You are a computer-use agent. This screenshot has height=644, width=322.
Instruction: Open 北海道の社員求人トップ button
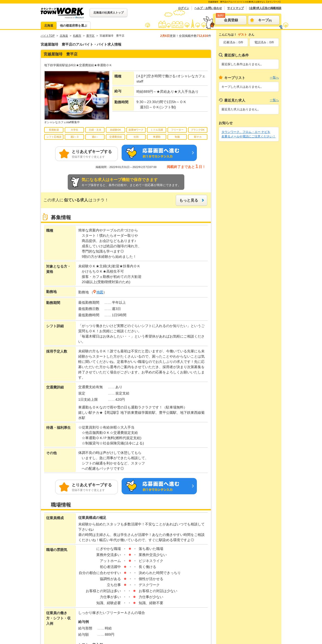pyautogui.click(x=108, y=13)
